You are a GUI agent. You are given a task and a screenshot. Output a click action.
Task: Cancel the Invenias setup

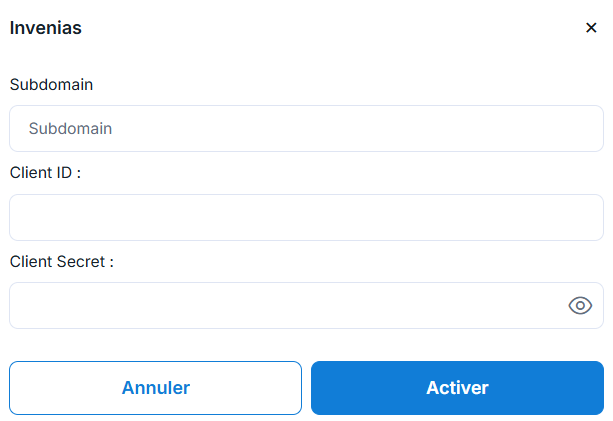coord(155,388)
